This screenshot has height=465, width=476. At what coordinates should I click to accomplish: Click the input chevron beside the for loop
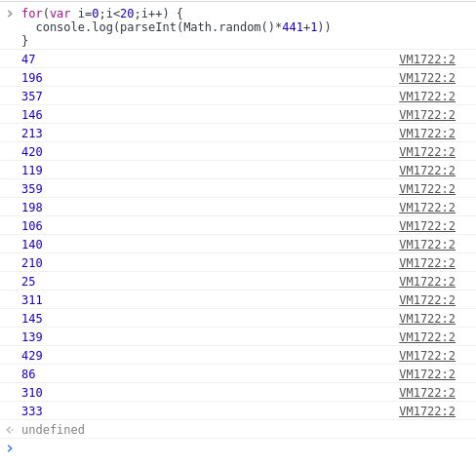pos(10,14)
